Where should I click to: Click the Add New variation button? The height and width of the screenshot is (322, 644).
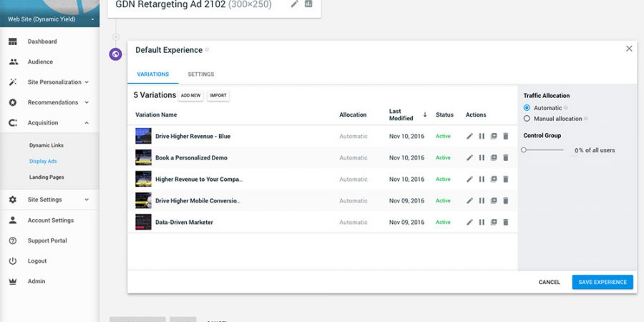pyautogui.click(x=190, y=95)
